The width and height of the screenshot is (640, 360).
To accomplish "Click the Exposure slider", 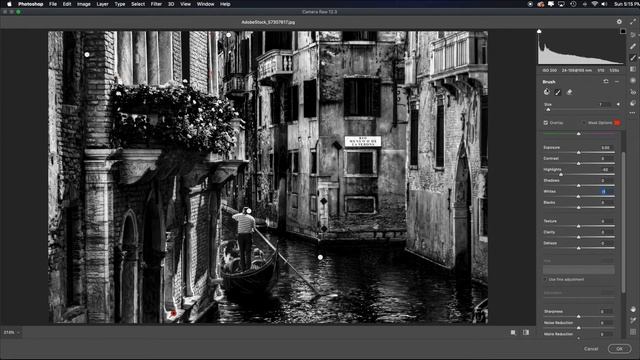I will pyautogui.click(x=580, y=152).
